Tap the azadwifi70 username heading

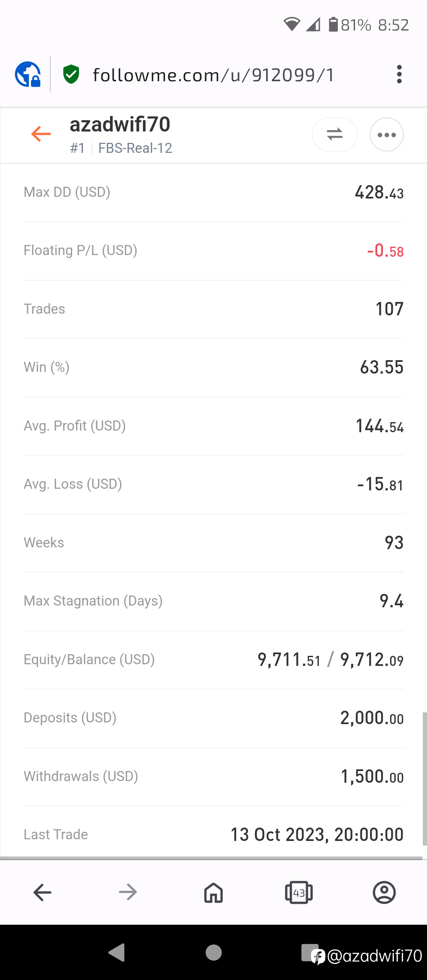pos(120,124)
